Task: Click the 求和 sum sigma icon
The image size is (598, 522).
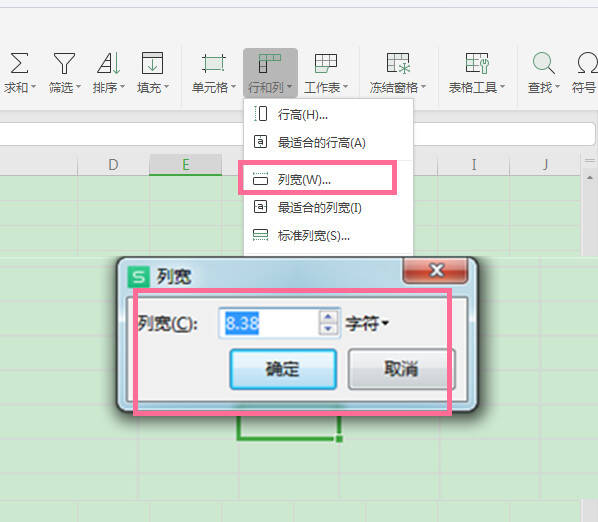Action: (19, 63)
